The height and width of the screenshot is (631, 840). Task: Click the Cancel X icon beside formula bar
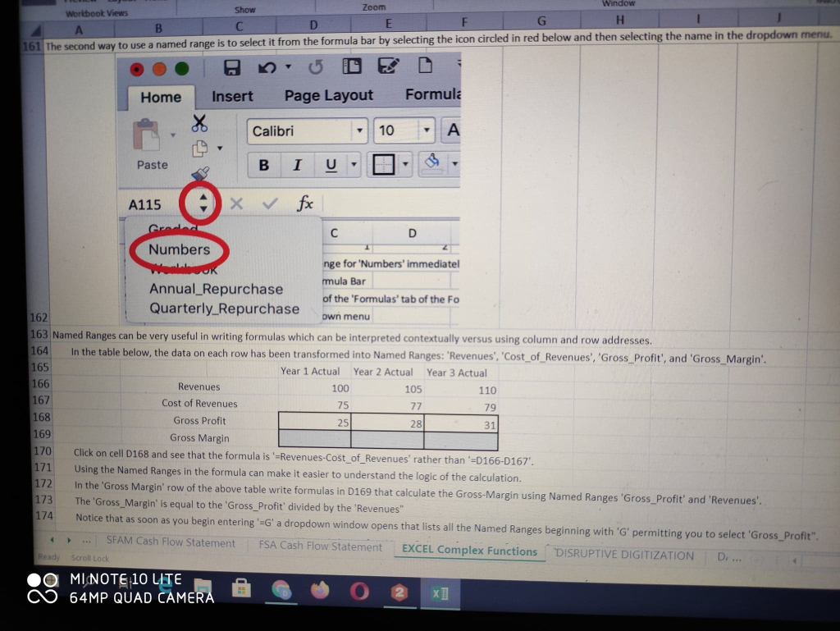coord(237,203)
